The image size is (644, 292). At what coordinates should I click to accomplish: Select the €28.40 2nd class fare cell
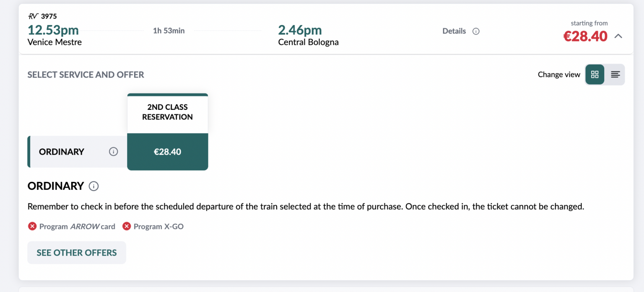pyautogui.click(x=167, y=152)
